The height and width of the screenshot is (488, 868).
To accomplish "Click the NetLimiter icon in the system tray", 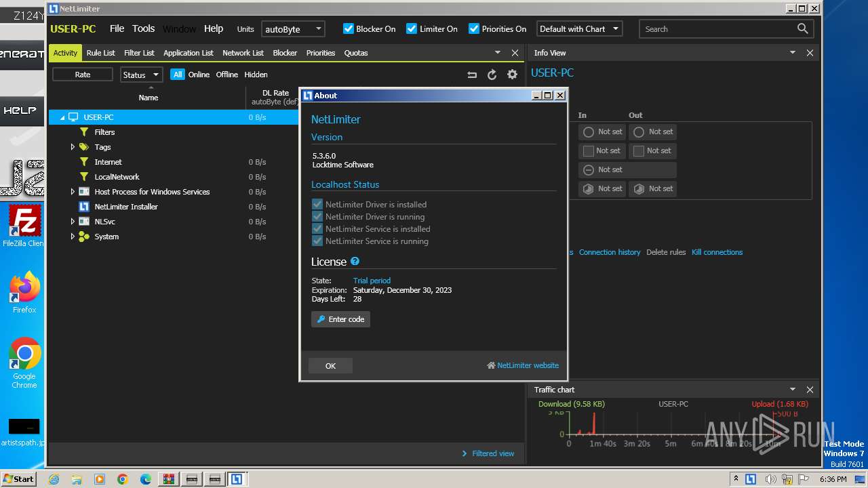I will point(751,479).
